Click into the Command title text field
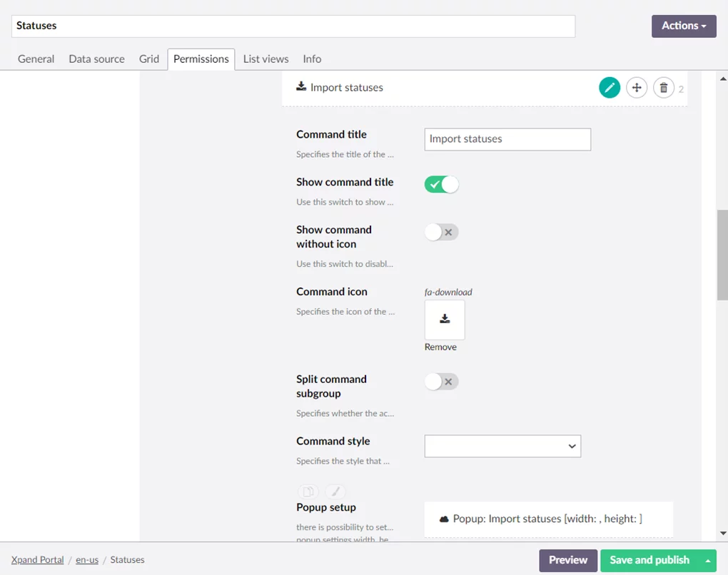This screenshot has height=575, width=728. coord(507,139)
